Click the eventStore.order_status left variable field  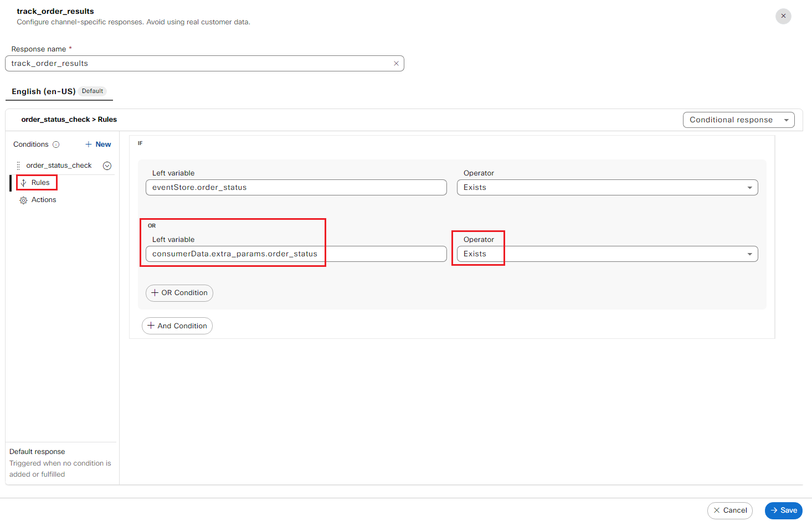296,188
